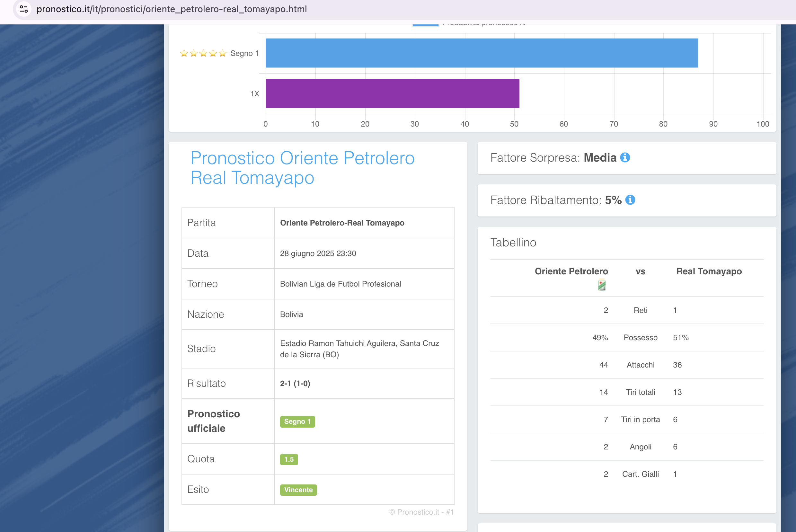Select Bolivian Liga de Futbol Profesional text
Viewport: 796px width, 532px height.
coord(341,284)
